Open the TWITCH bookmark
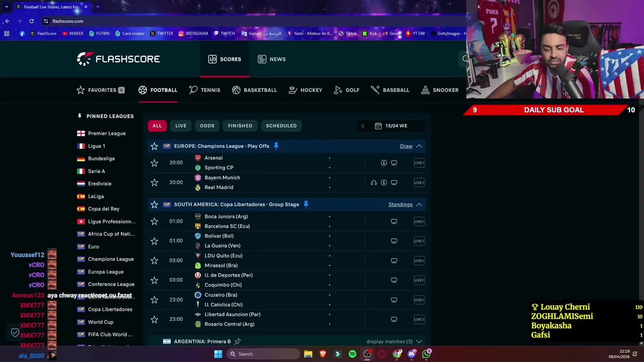The width and height of the screenshot is (644, 362). pos(224,34)
